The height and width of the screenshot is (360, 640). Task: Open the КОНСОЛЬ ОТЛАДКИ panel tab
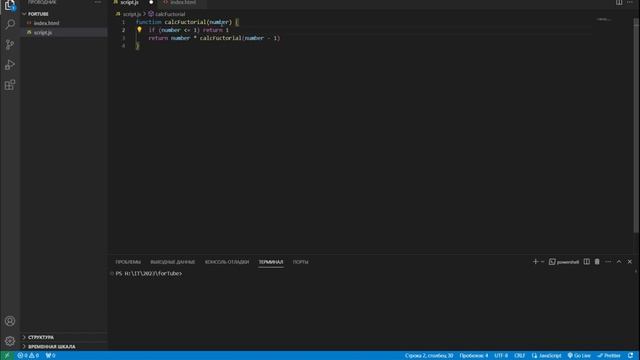click(x=227, y=262)
